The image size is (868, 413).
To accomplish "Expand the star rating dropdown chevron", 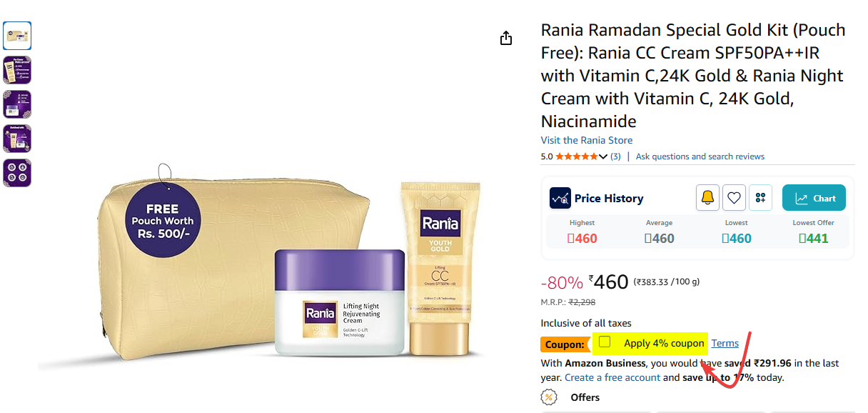I will 603,156.
